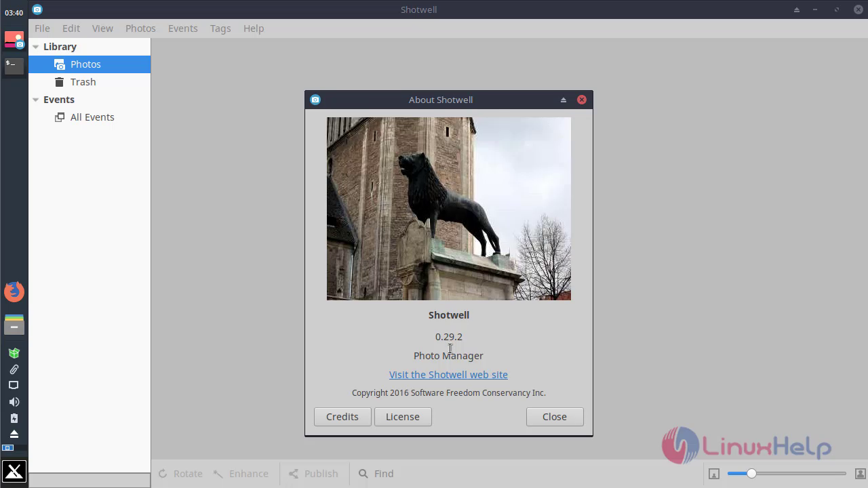Click the Rotate arrow icon in bottom toolbar
The image size is (868, 488).
click(163, 474)
